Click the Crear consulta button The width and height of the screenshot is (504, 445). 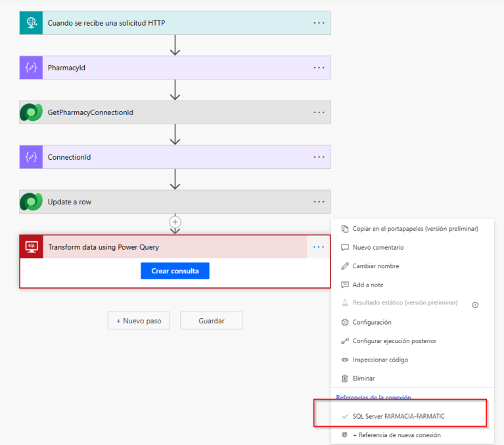coord(175,271)
